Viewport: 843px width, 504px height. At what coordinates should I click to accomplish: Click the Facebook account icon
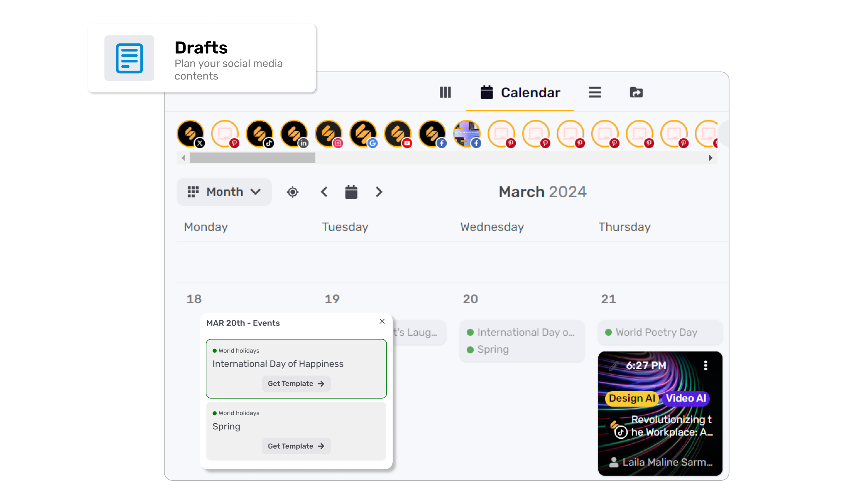pyautogui.click(x=432, y=132)
